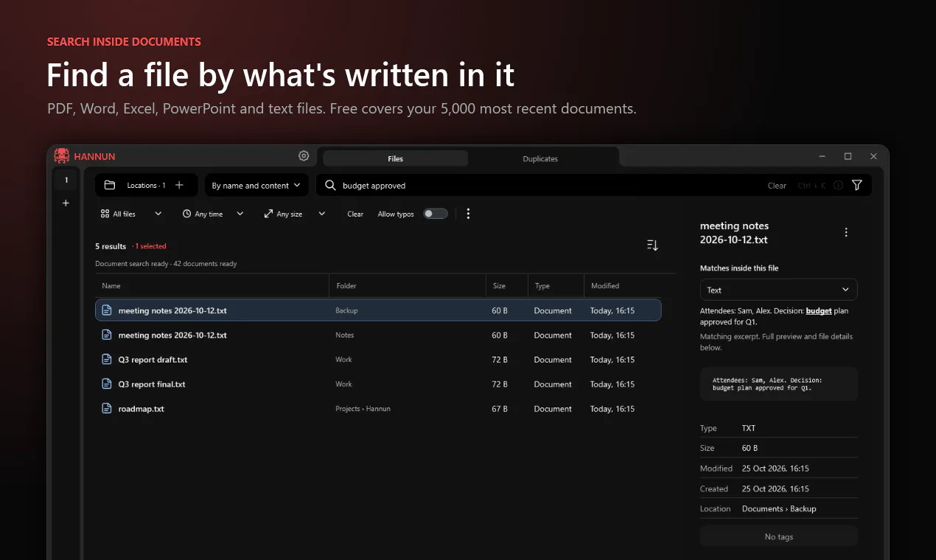Click the search magnifier icon
936x560 pixels.
[330, 185]
